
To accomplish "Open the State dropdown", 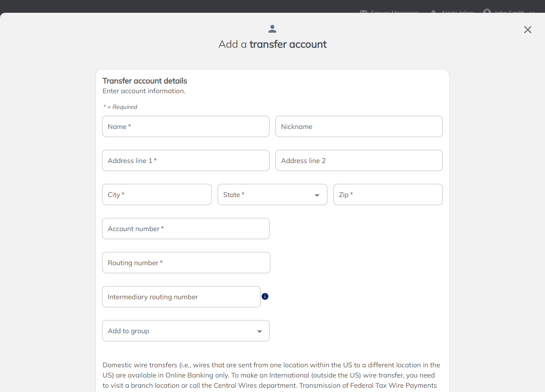I will (x=272, y=195).
